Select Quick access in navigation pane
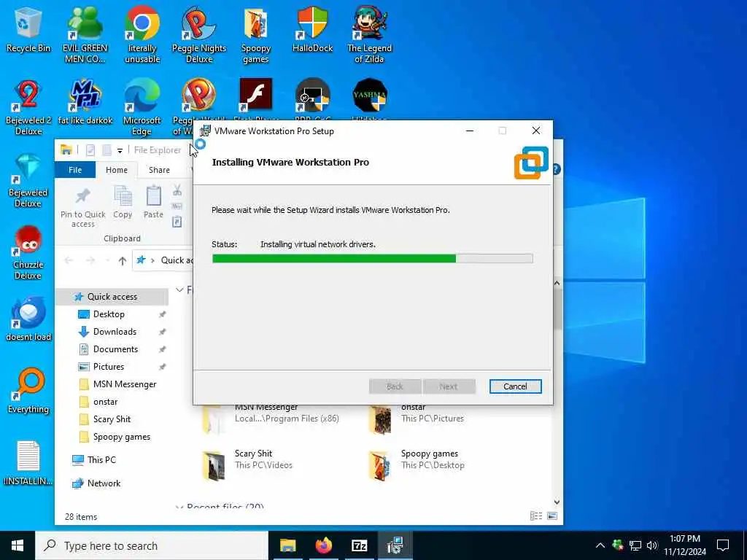The height and width of the screenshot is (560, 747). (112, 297)
